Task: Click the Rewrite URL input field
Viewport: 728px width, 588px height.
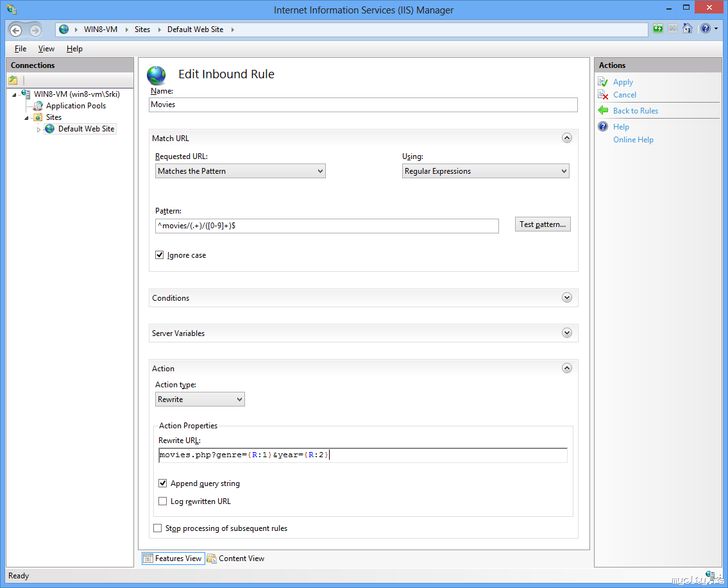Action: click(x=362, y=455)
